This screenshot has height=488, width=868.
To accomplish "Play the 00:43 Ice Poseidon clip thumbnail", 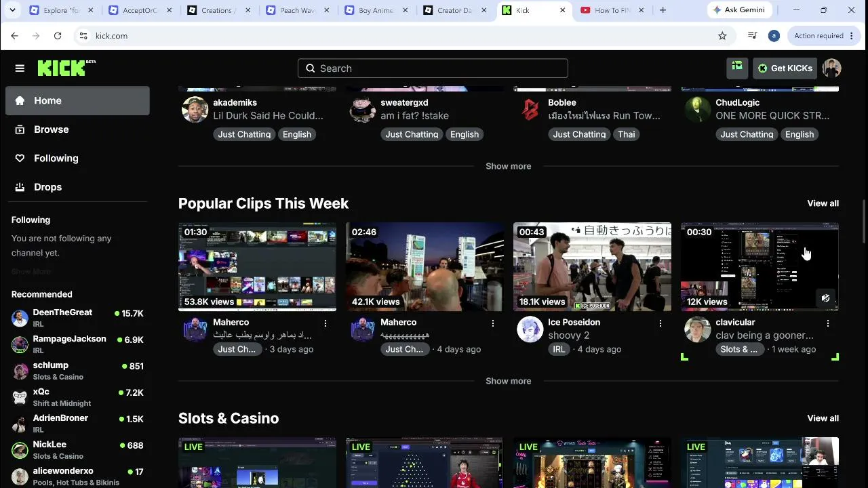I will click(x=592, y=267).
